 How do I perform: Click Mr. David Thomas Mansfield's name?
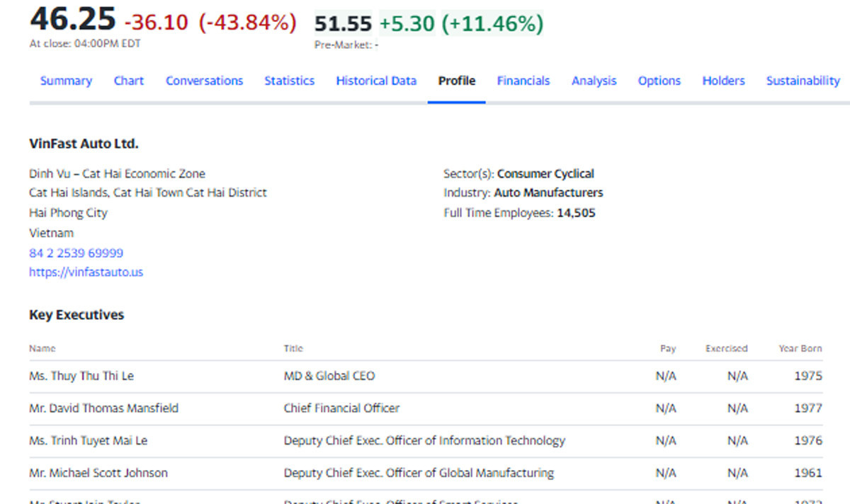103,408
